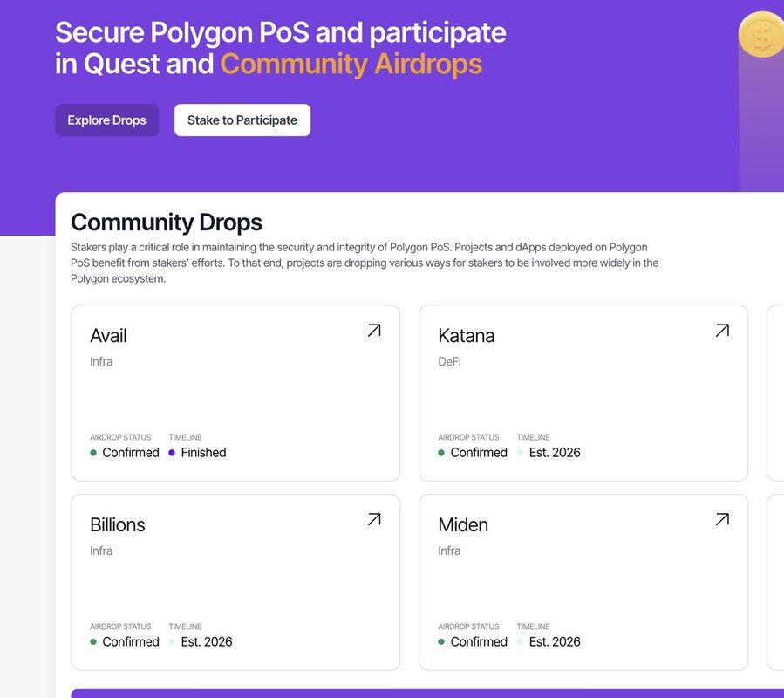Click the purple Finished dot on Avail
Image resolution: width=784 pixels, height=698 pixels.
pyautogui.click(x=172, y=453)
